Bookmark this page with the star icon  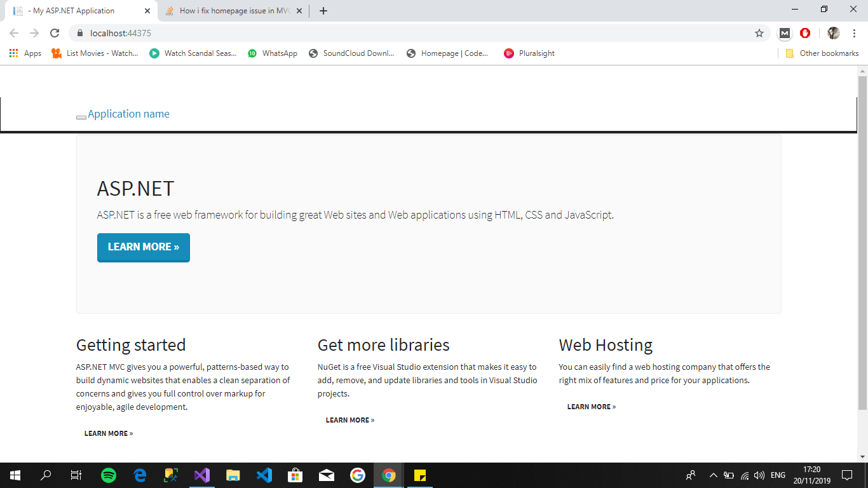(759, 32)
